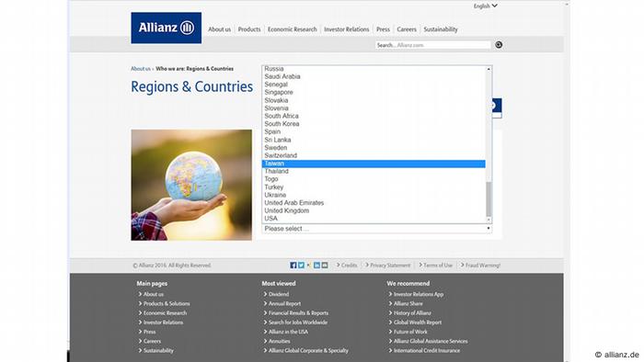The width and height of the screenshot is (644, 362).
Task: Select Sri Lanka in the country list
Action: tap(374, 140)
